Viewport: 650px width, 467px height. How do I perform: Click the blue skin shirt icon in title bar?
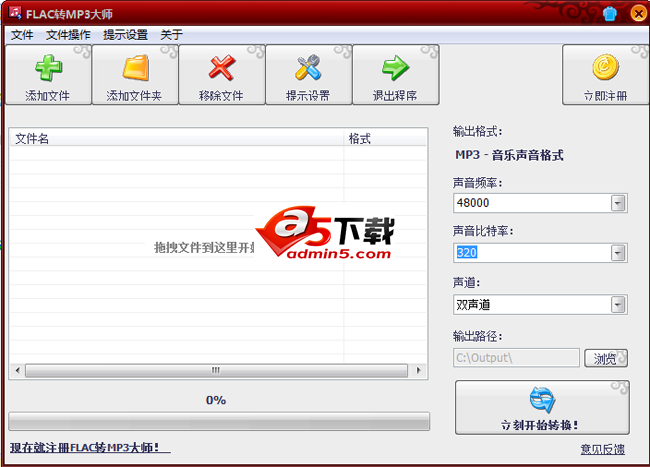(x=609, y=14)
